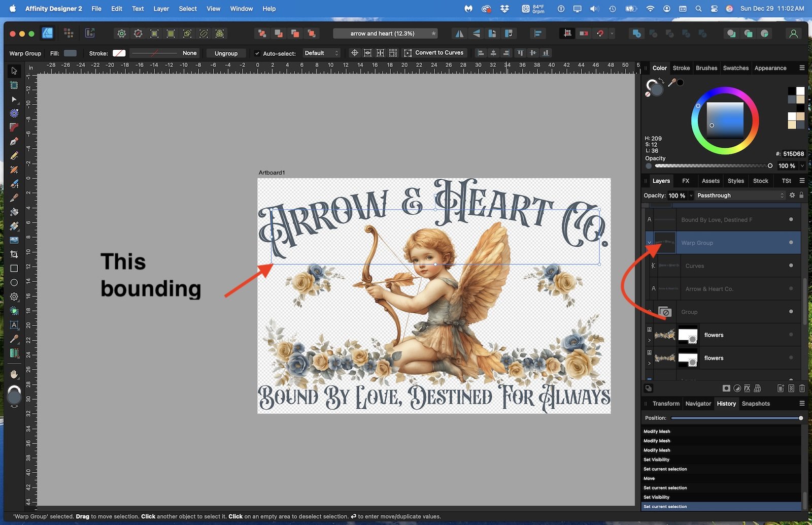Click the layer lock padlock icon
This screenshot has height=525, width=812.
pos(801,195)
